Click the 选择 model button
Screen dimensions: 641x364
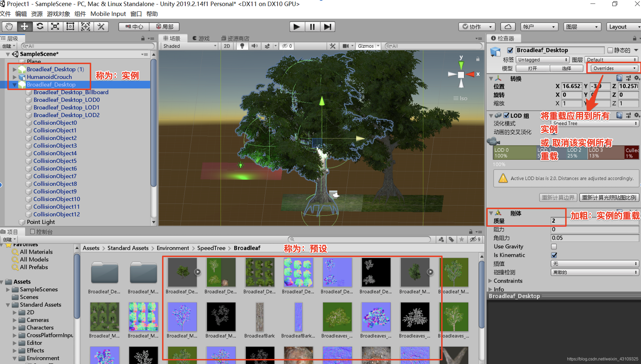566,68
